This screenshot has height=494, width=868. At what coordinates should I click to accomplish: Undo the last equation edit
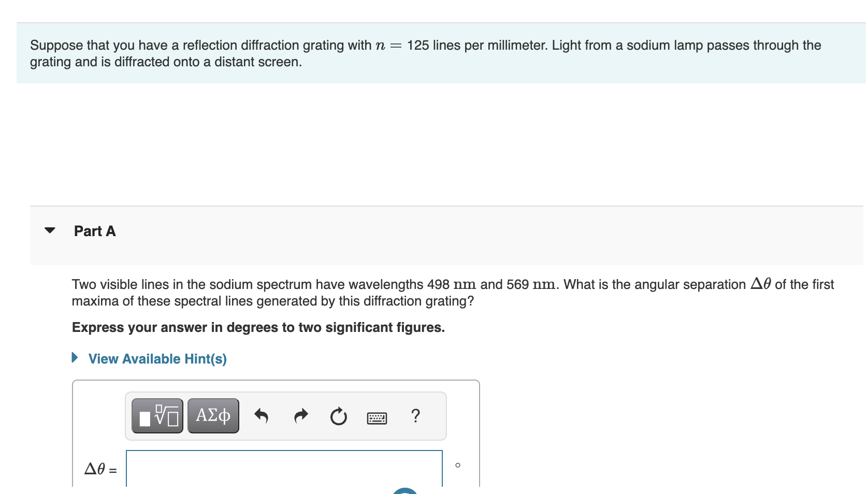[x=262, y=416]
